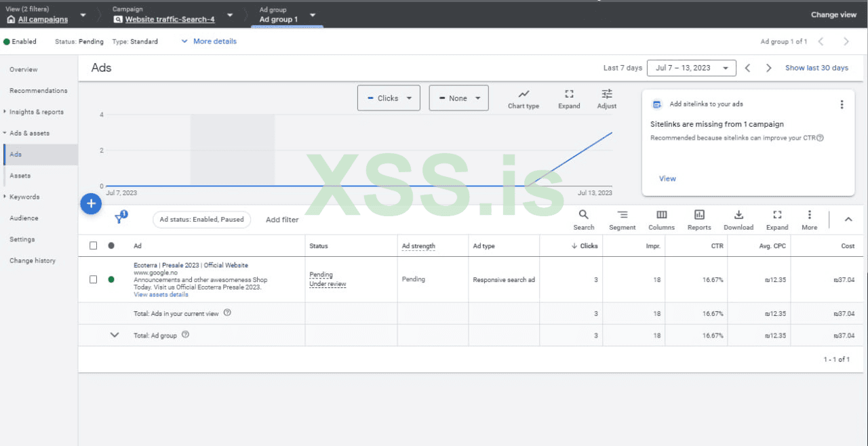Tick the select-all checkbox in table header
The image size is (868, 446).
pos(94,245)
